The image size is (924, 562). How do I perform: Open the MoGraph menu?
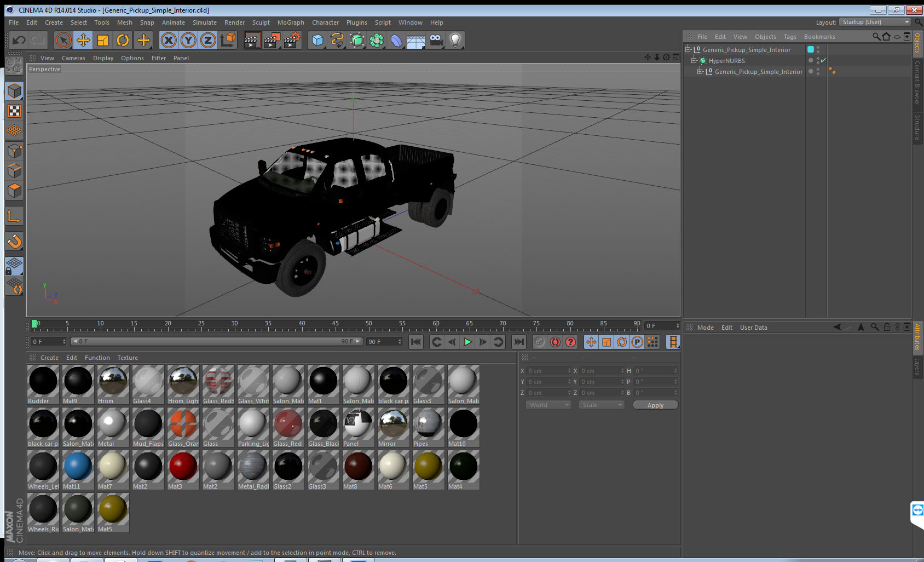click(291, 22)
